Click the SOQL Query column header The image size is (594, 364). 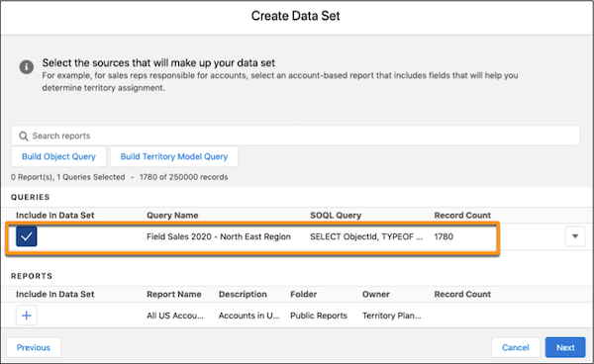pos(336,216)
